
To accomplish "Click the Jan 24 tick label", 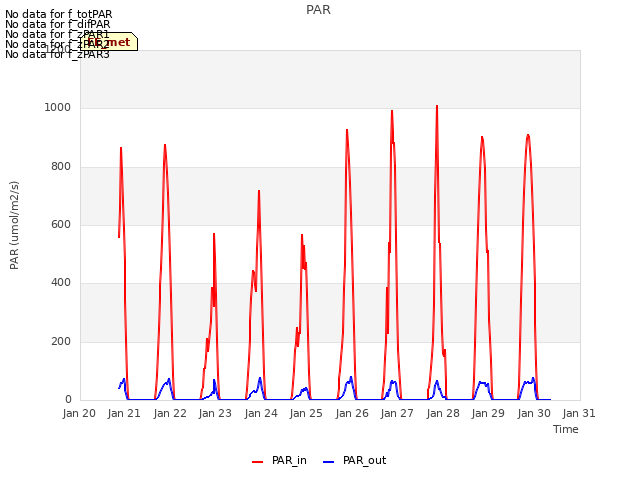I will click(x=261, y=413).
